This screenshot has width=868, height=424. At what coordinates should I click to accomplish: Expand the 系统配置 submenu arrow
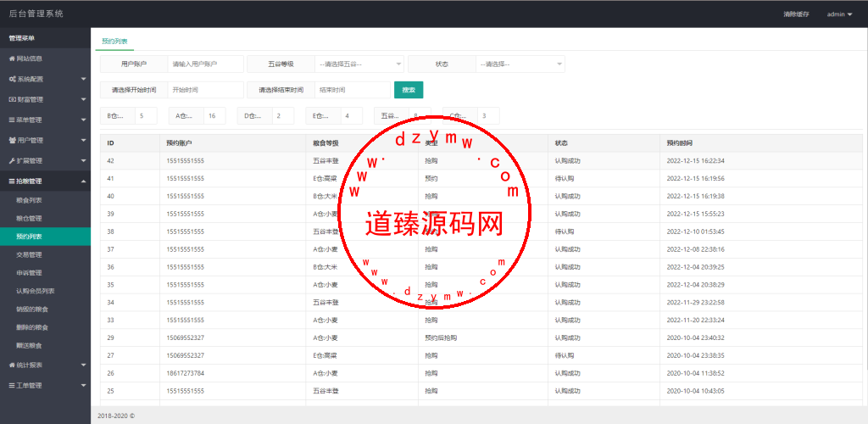coord(84,79)
